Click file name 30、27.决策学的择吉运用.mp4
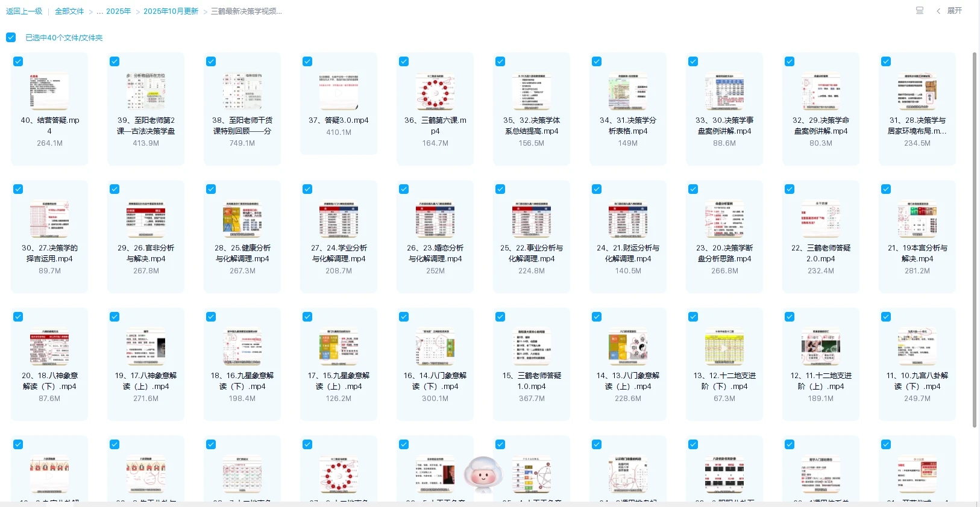This screenshot has height=507, width=980. point(49,253)
